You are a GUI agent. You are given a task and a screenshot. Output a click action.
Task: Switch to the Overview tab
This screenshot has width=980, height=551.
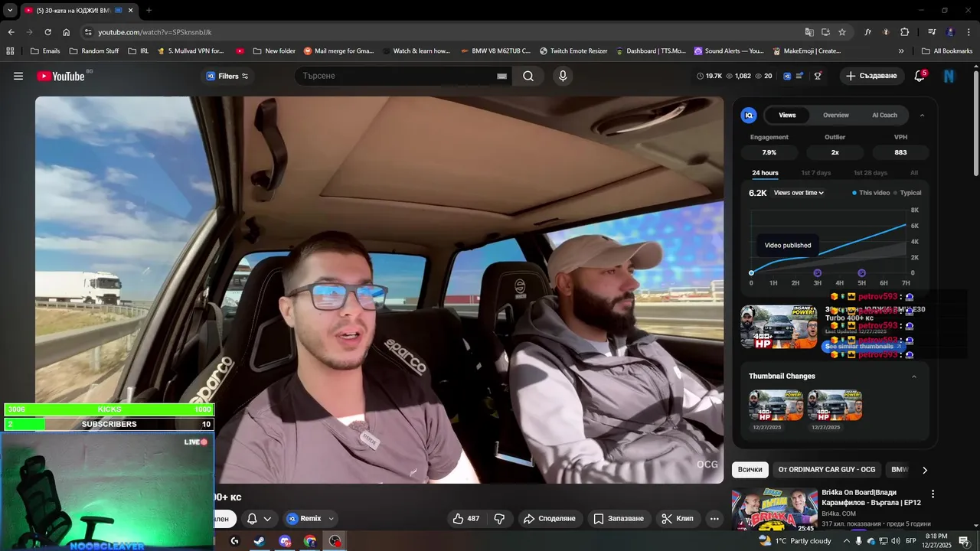[x=836, y=115]
